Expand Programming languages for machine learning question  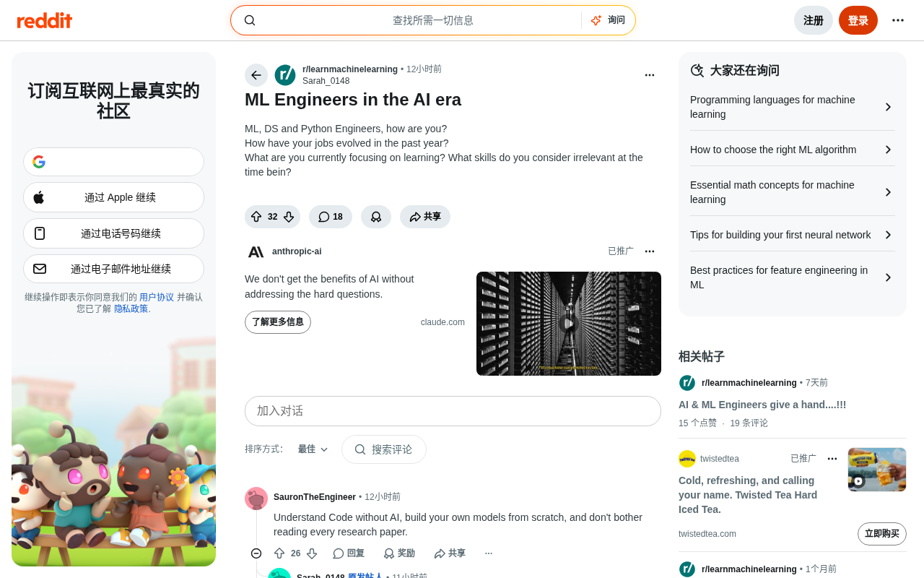[793, 107]
